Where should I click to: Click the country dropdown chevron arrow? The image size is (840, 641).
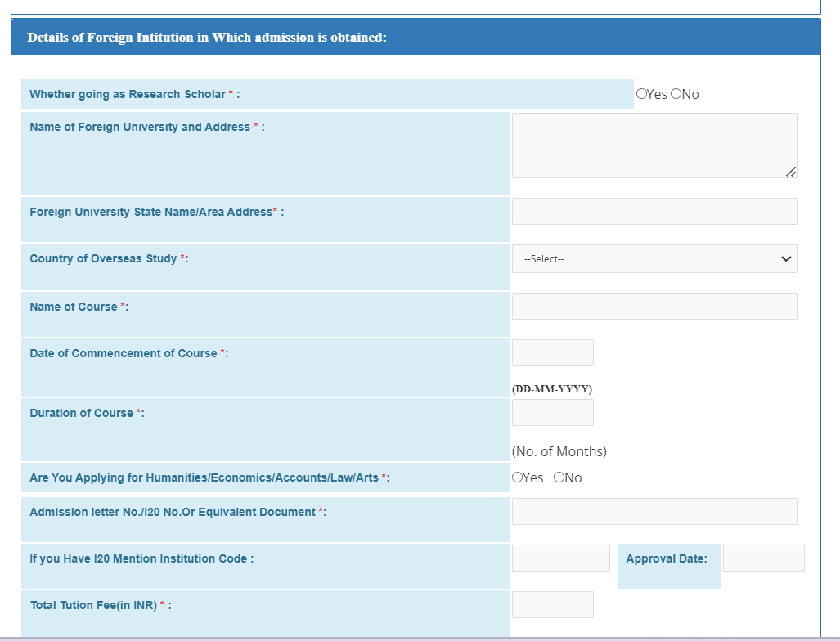(x=788, y=258)
